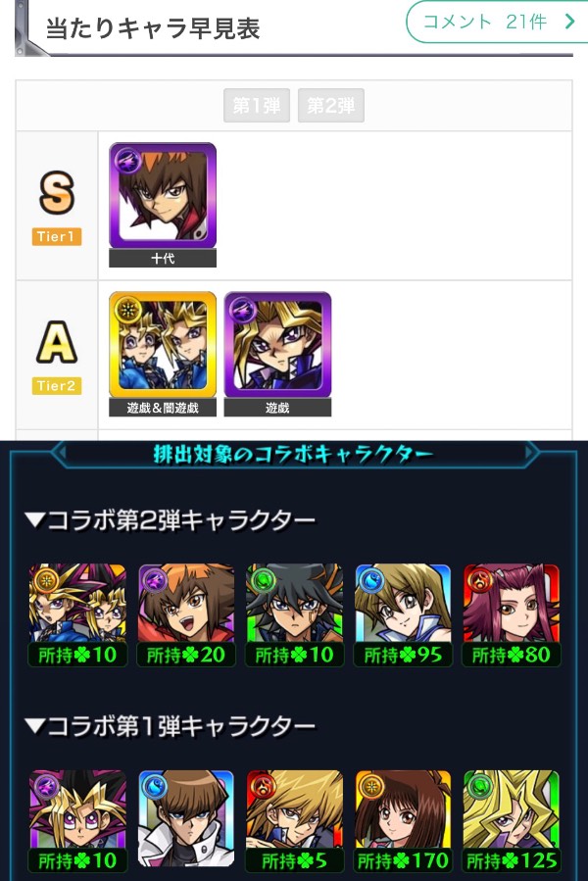This screenshot has width=588, height=881.
Task: Collapse the コラボ第1弾キャラクター section triangle
Action: 35,726
